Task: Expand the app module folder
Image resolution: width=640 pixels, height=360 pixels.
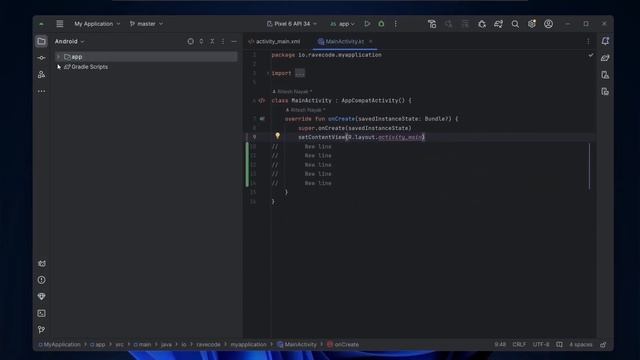Action: pyautogui.click(x=58, y=57)
